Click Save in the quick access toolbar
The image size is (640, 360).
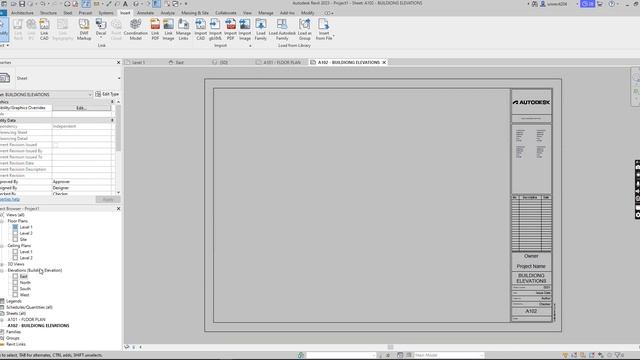coord(22,4)
